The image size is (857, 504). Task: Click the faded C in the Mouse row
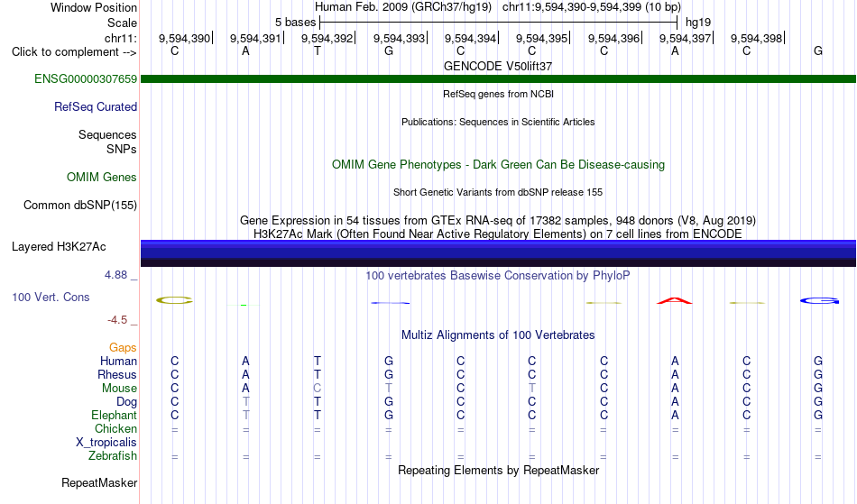pyautogui.click(x=317, y=389)
